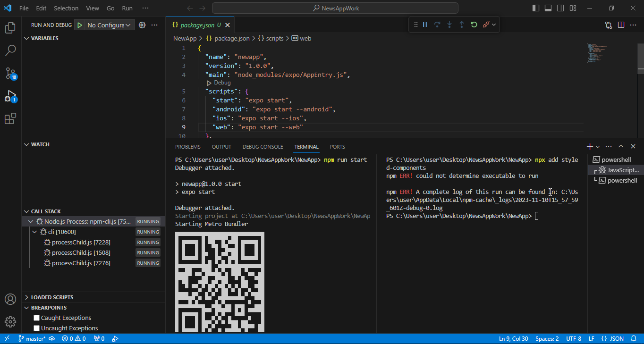Viewport: 644px width, 344px height.
Task: Pause the debug session
Action: 425,25
